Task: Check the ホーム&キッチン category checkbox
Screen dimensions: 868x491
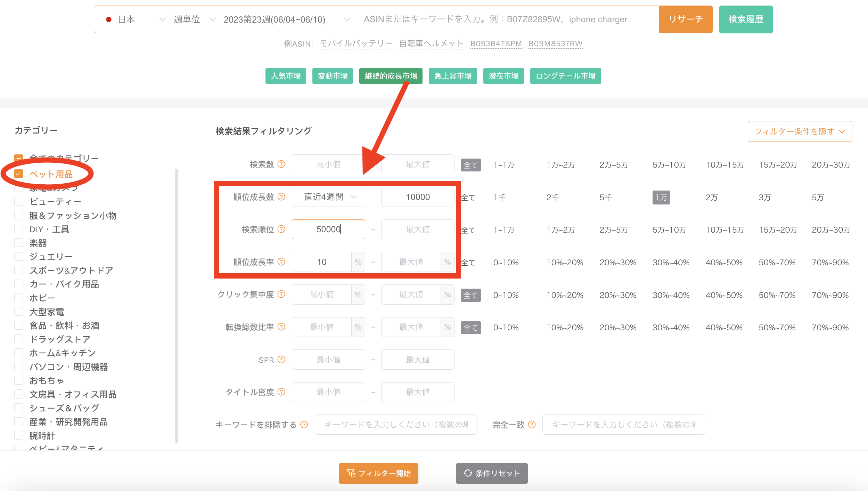Action: pos(19,353)
